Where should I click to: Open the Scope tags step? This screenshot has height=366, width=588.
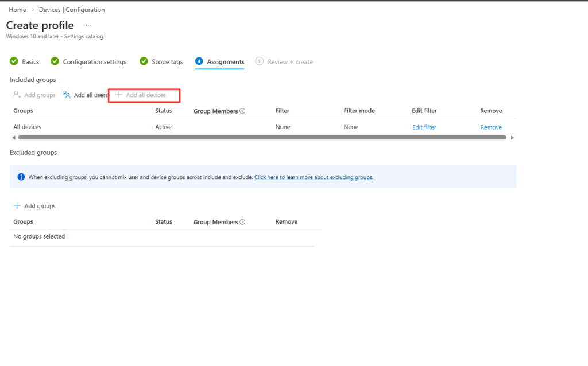[x=167, y=62]
